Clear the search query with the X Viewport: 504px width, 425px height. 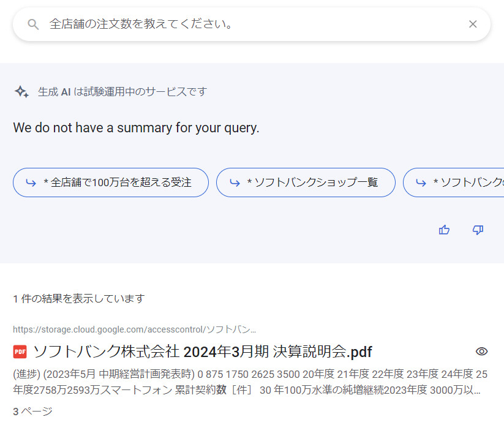click(x=473, y=24)
